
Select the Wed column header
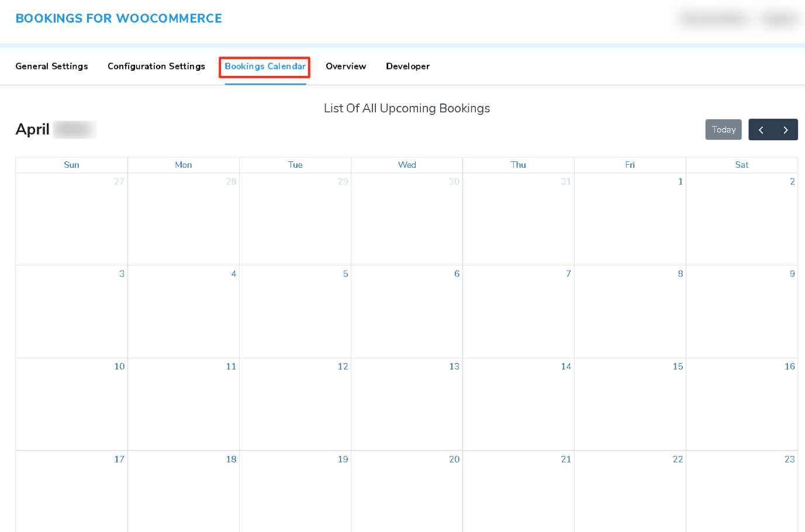click(x=407, y=164)
